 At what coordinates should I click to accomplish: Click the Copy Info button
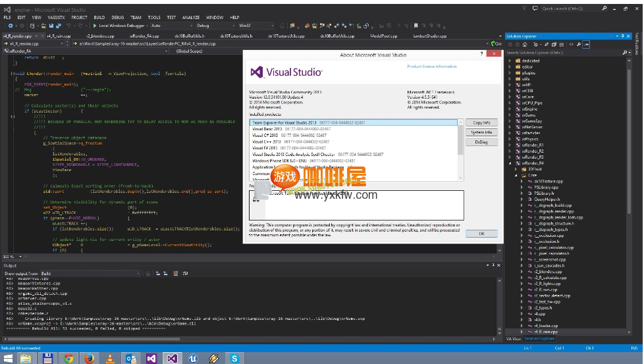click(x=481, y=122)
